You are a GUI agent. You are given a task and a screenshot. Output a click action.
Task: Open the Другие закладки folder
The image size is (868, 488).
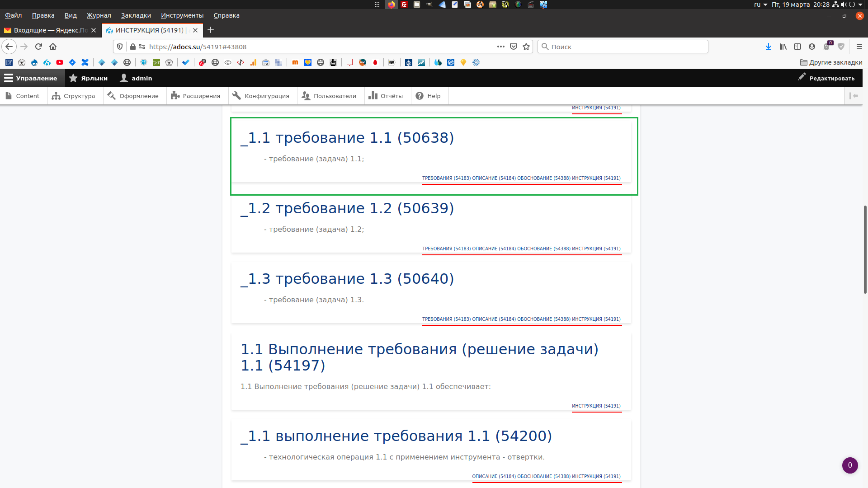831,62
